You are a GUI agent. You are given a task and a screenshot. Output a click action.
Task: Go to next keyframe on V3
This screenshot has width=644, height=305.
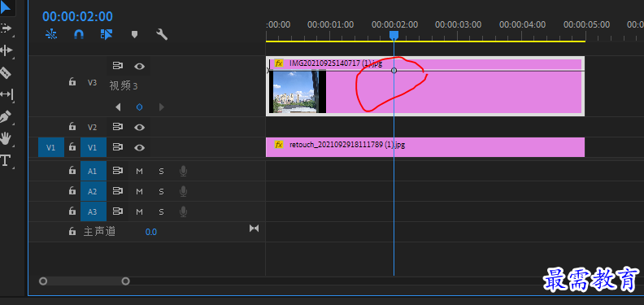[x=162, y=107]
